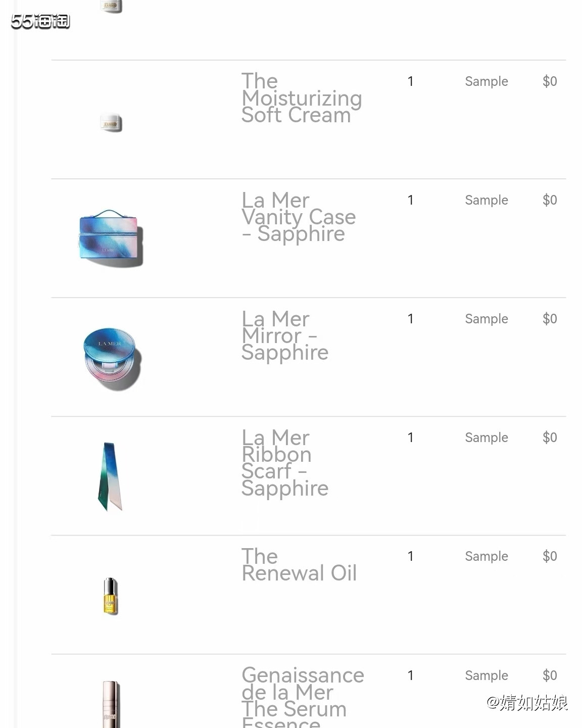
Task: Open the La Mer Mirror – Sapphire link
Action: pos(285,335)
